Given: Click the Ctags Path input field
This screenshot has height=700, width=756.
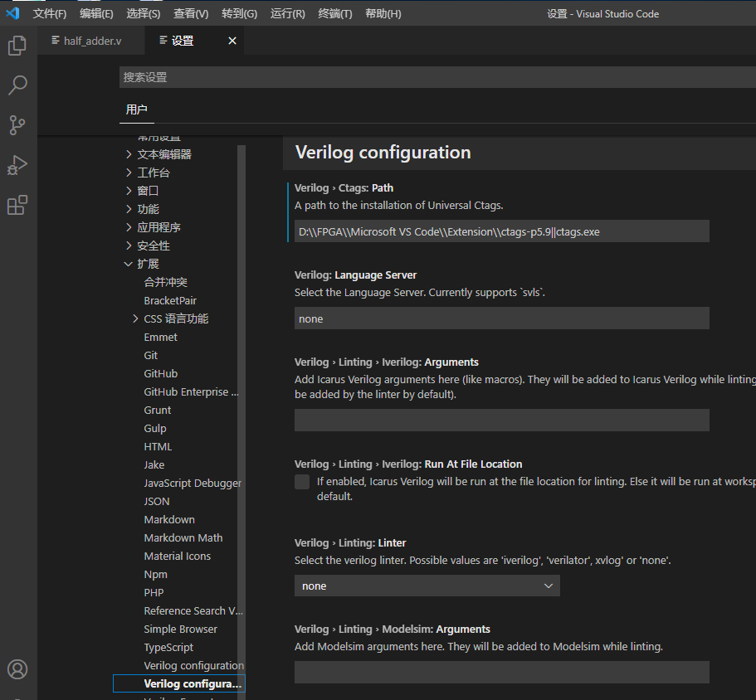Looking at the screenshot, I should click(x=501, y=231).
